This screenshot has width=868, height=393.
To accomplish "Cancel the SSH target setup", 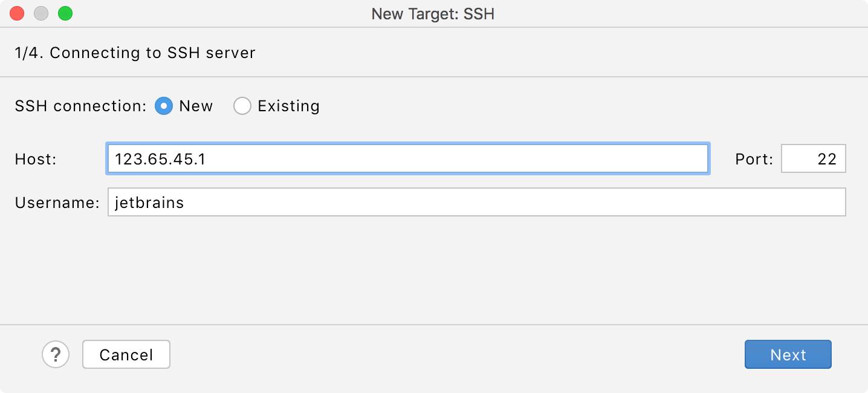I will 126,354.
